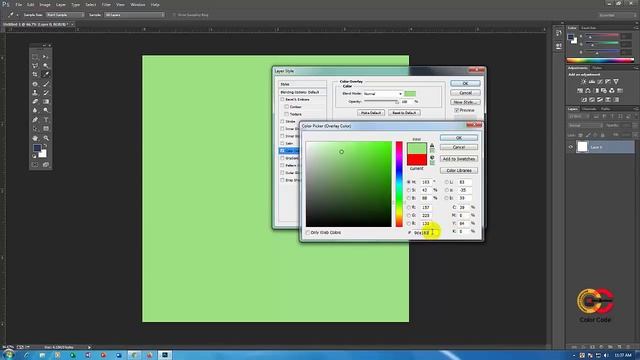This screenshot has width=640, height=360.
Task: Select the Dodge tool
Action: coord(46,110)
